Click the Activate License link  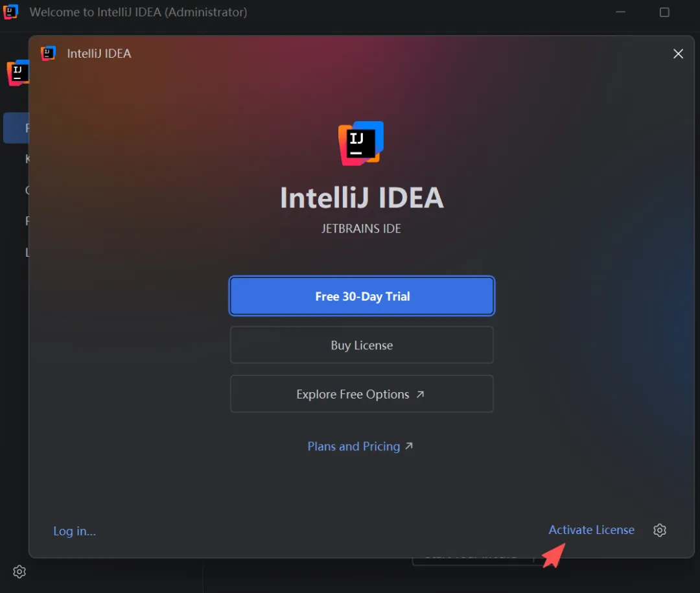pos(591,529)
